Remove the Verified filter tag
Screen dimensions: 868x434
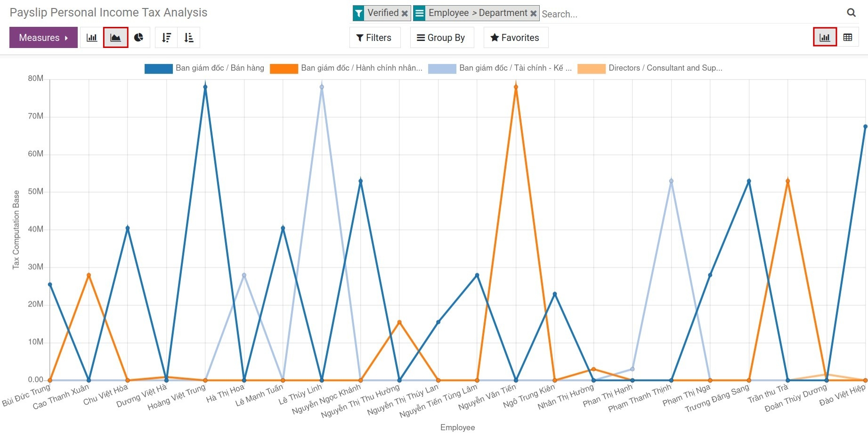point(404,13)
